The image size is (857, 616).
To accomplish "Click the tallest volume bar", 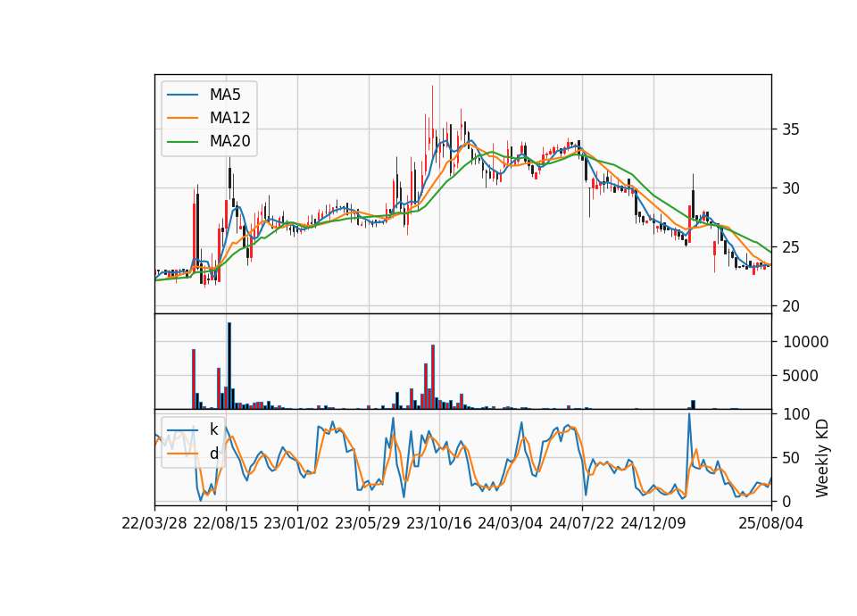I will click(229, 366).
